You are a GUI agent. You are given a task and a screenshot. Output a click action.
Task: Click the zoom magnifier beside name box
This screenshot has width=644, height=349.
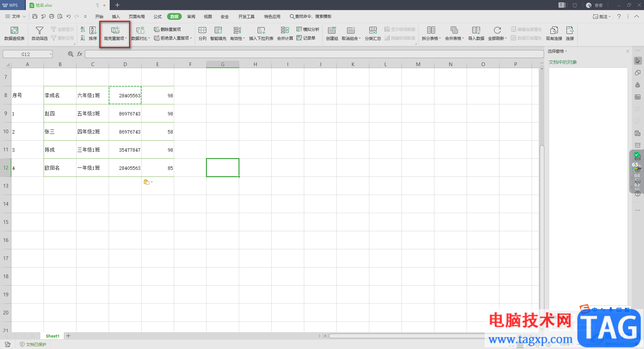(71, 54)
